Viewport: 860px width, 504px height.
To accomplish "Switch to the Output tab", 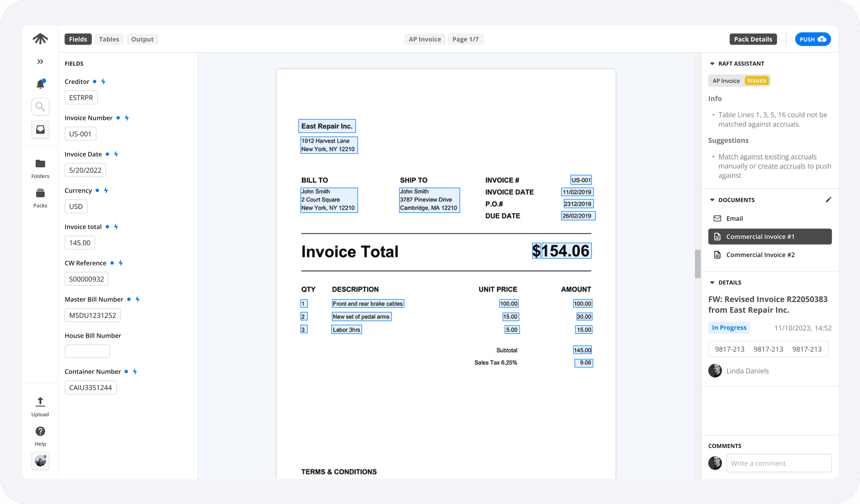I will (142, 39).
